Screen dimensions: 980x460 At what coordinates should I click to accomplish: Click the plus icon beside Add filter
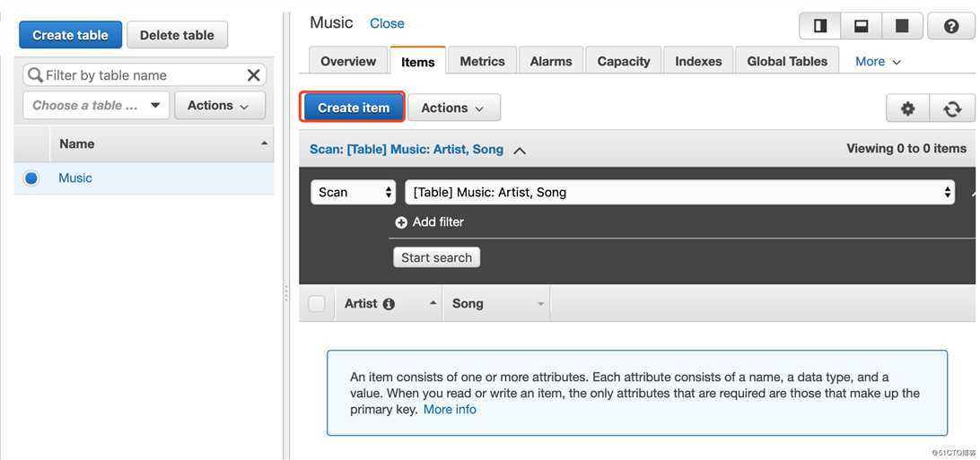tap(401, 222)
